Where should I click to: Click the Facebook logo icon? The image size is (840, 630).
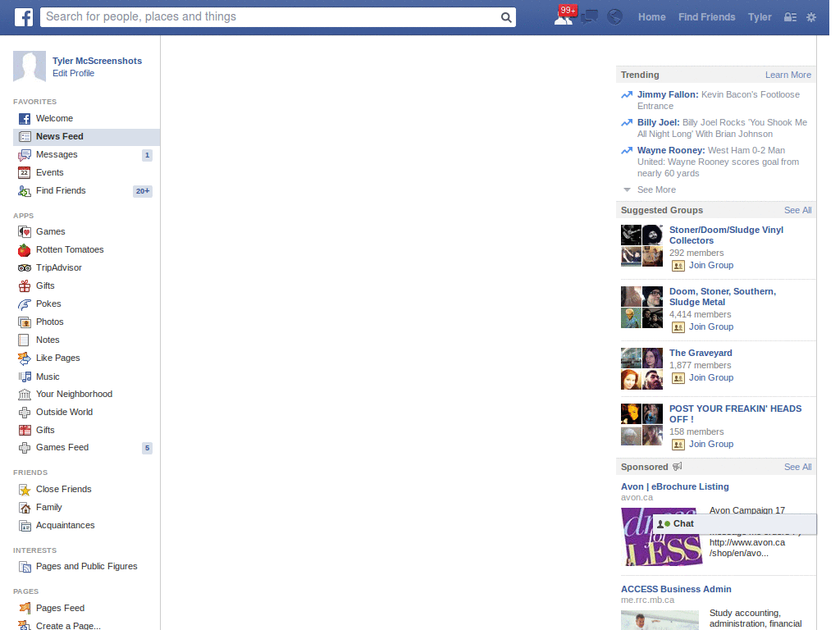tap(24, 17)
